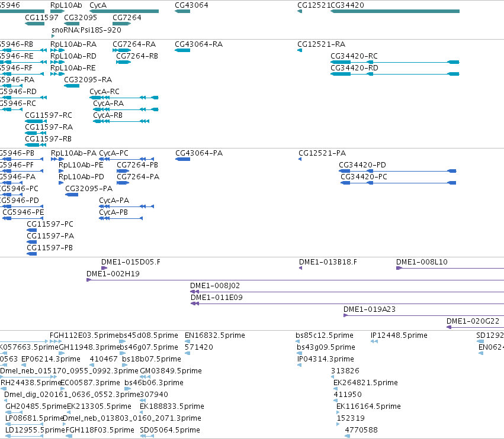The height and width of the screenshot is (439, 504).
Task: Select the DME1-015D05.F clone label
Action: [x=131, y=262]
